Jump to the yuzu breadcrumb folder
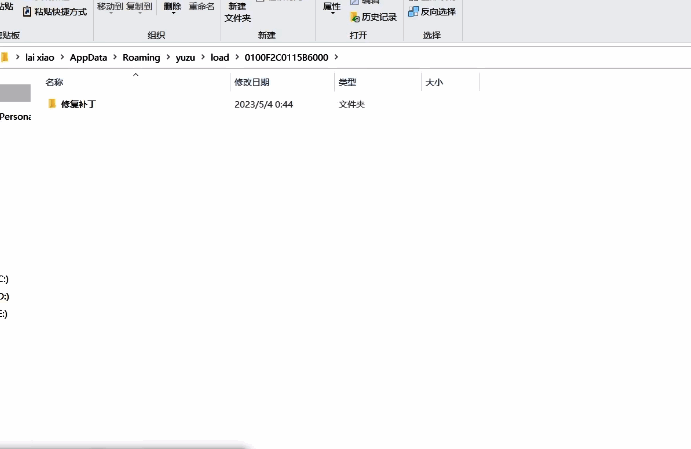The height and width of the screenshot is (449, 691). coord(186,57)
